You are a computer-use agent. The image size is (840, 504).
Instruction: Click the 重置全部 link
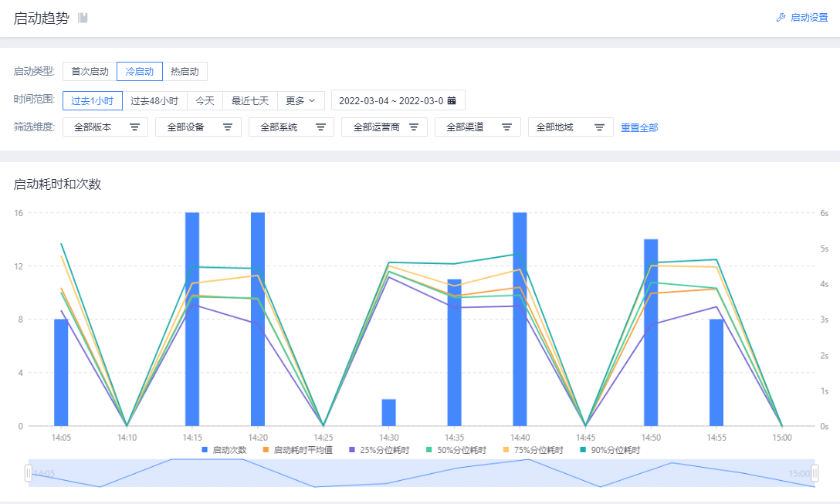click(x=639, y=127)
